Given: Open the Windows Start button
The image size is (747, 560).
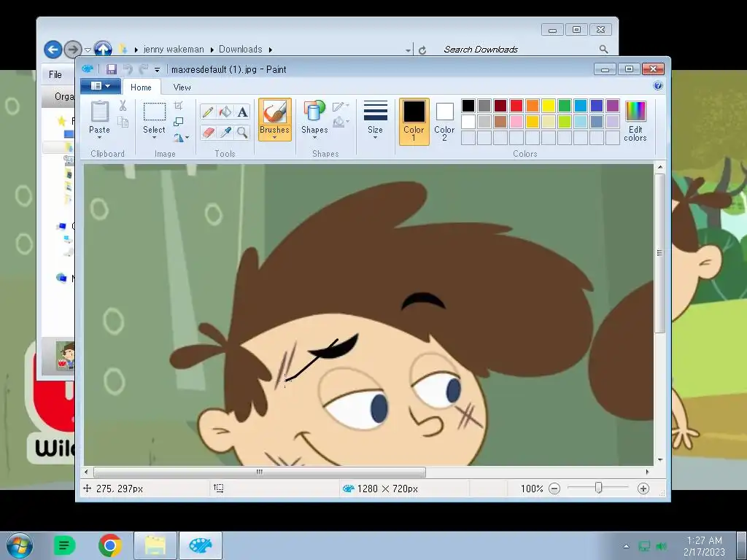Looking at the screenshot, I should point(20,545).
